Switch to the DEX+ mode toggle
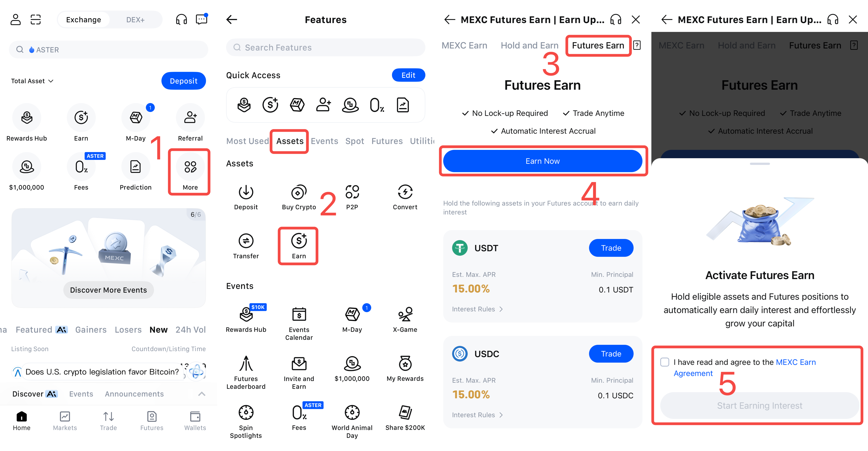Screen dimensions: 868x451 pos(135,20)
